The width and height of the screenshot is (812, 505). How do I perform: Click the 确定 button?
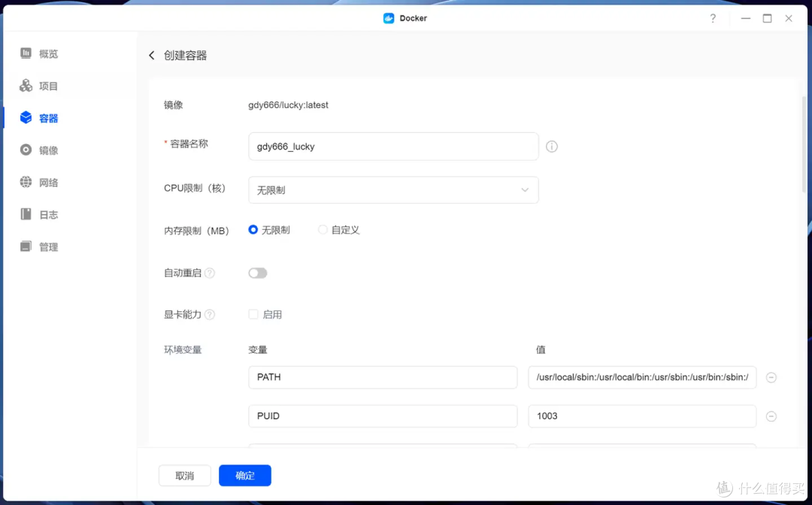245,476
